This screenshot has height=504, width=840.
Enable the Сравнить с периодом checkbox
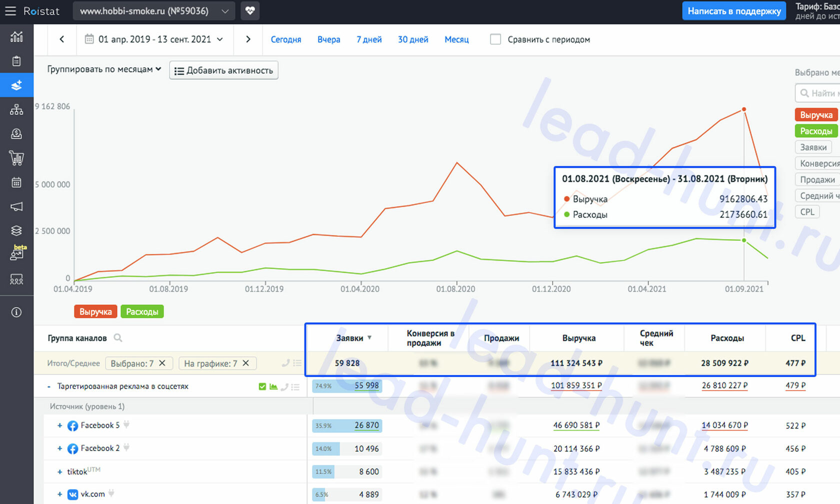495,39
